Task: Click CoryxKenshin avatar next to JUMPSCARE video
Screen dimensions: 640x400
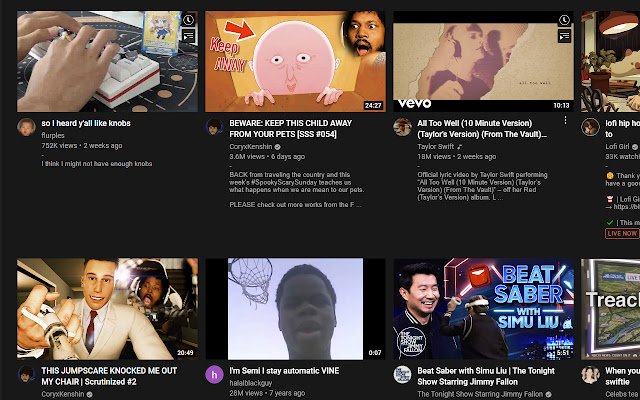Action: tap(26, 374)
